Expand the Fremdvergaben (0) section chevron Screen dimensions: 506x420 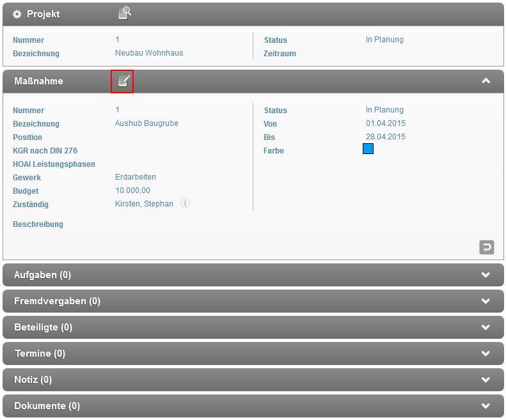486,301
